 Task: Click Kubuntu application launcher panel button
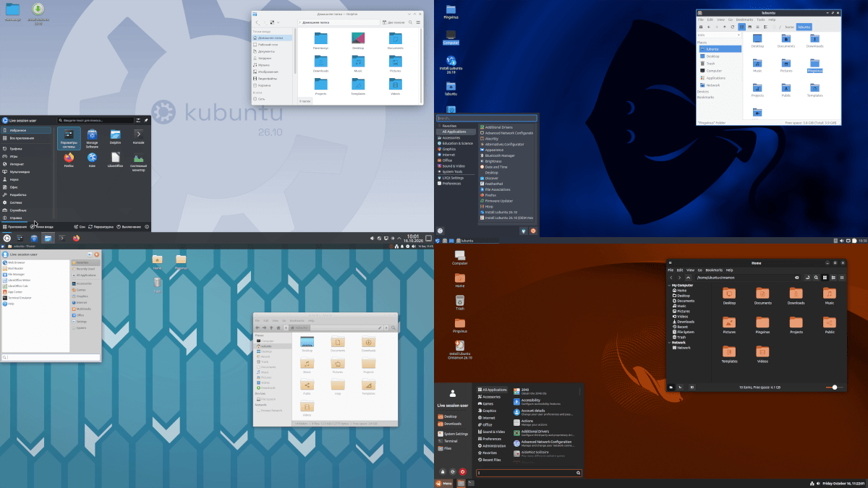(x=7, y=238)
